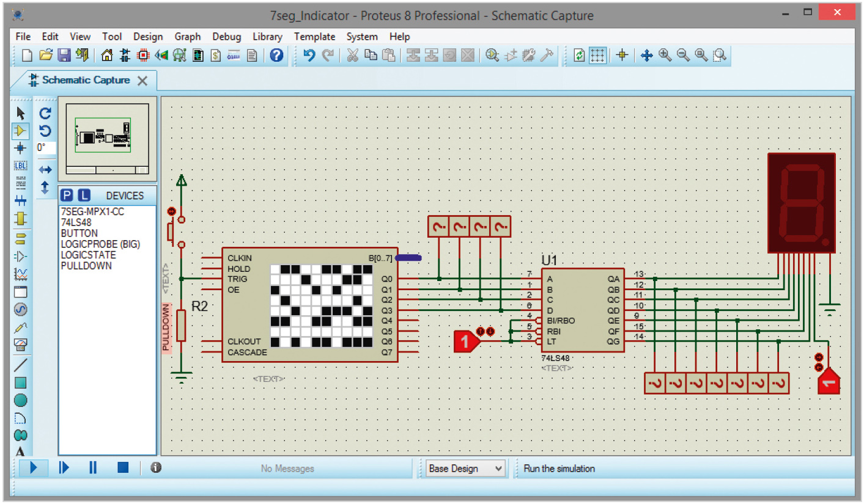Image resolution: width=864 pixels, height=504 pixels.
Task: Save the project with the floppy disk icon
Action: click(64, 56)
